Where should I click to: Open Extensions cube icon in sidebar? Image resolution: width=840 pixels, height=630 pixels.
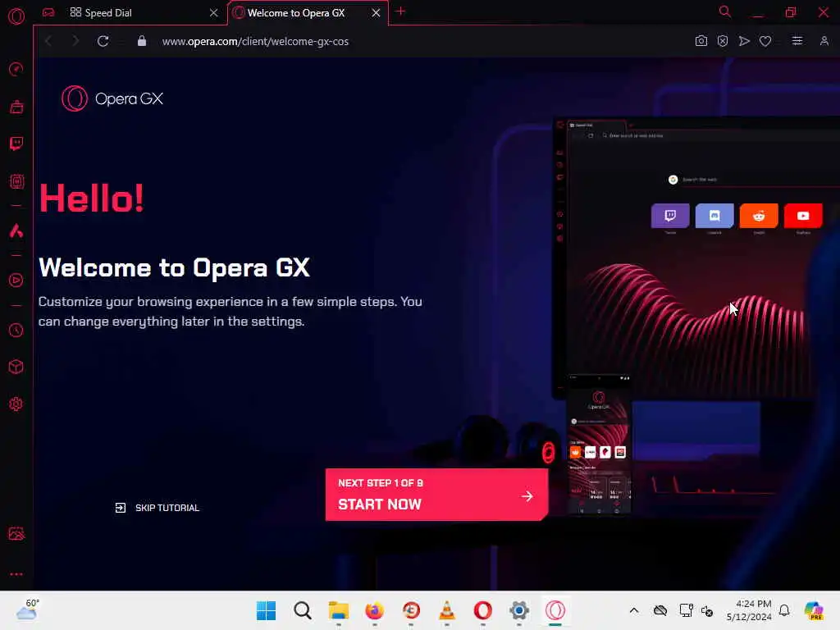click(16, 367)
